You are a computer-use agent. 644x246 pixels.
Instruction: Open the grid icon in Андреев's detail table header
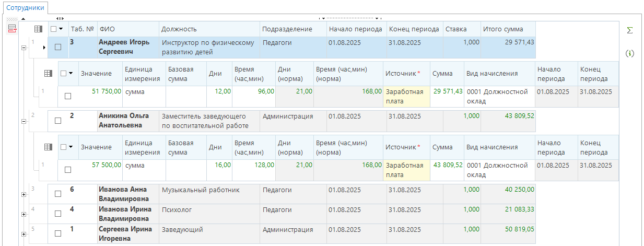pos(48,74)
